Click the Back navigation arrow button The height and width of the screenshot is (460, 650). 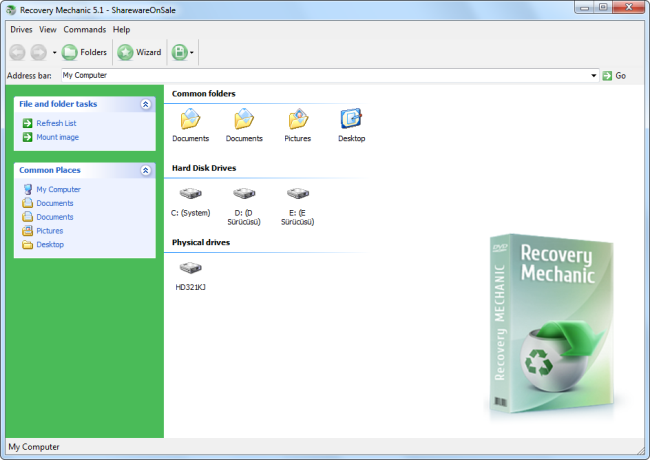tap(17, 52)
